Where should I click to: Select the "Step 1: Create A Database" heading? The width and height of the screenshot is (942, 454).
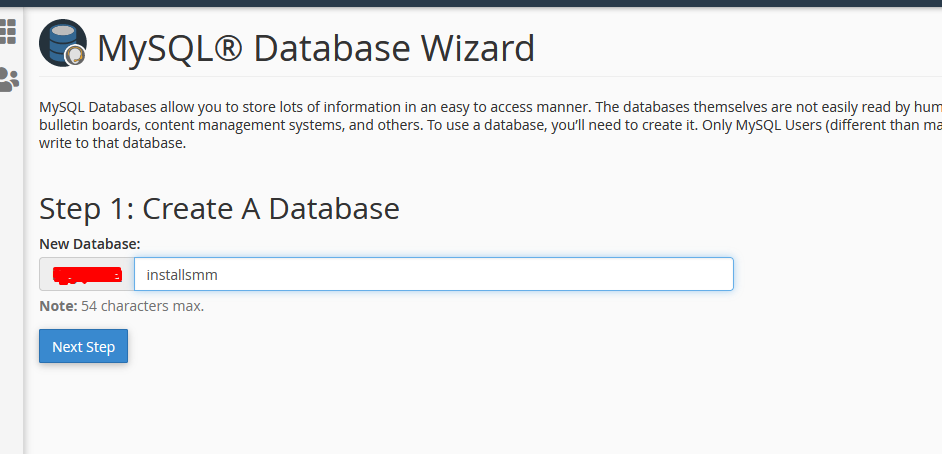click(x=219, y=208)
